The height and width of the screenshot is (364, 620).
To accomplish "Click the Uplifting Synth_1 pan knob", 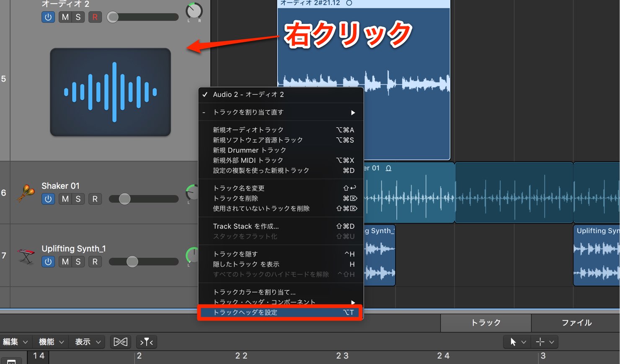I will click(x=191, y=256).
